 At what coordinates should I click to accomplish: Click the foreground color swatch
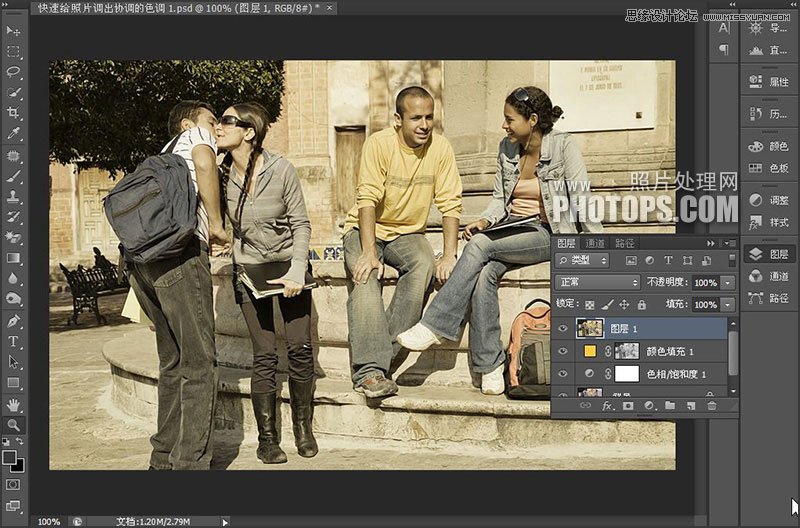(10, 457)
